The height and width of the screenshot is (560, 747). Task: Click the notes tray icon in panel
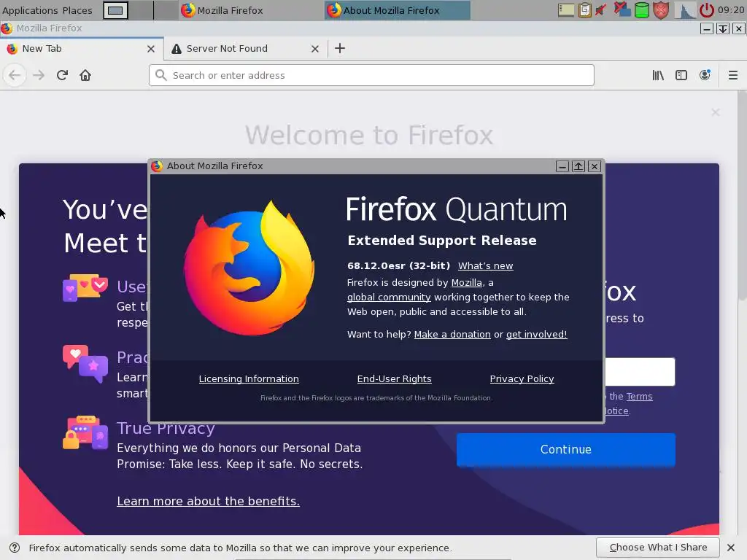566,10
